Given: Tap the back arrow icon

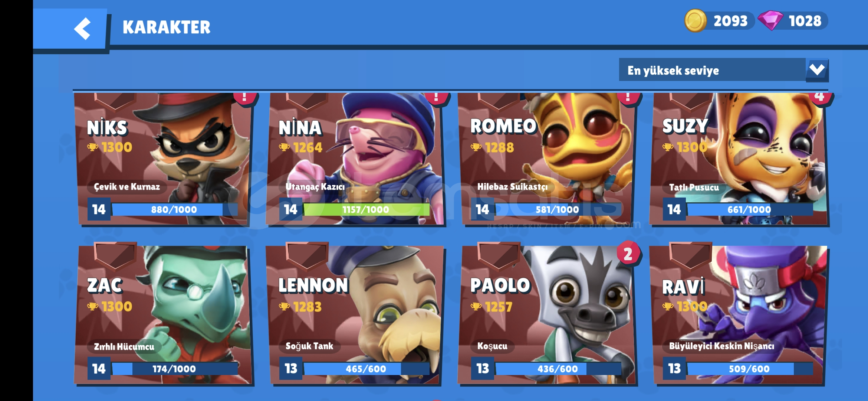Looking at the screenshot, I should 82,29.
